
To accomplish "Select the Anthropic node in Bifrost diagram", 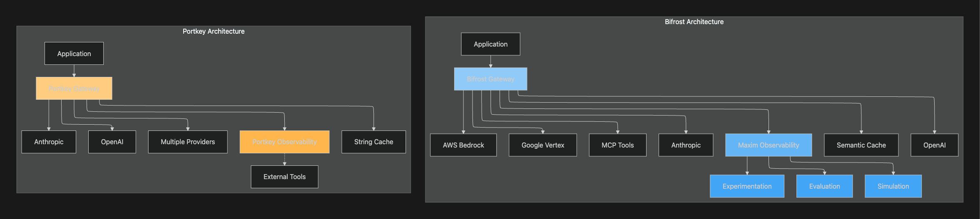I will tap(686, 145).
